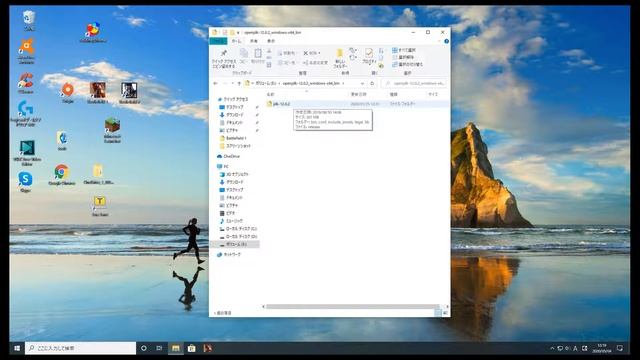The image size is (640, 360).
Task: Switch to the View ribbon tab
Action: [271, 41]
